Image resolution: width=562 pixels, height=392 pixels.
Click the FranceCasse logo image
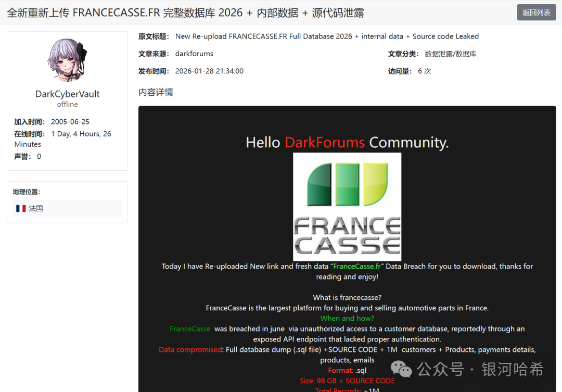[347, 207]
